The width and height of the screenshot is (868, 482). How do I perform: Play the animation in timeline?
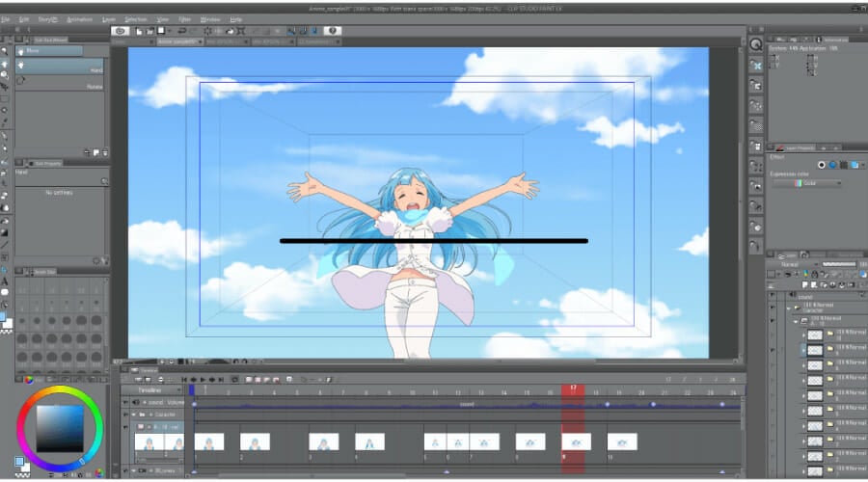[203, 380]
